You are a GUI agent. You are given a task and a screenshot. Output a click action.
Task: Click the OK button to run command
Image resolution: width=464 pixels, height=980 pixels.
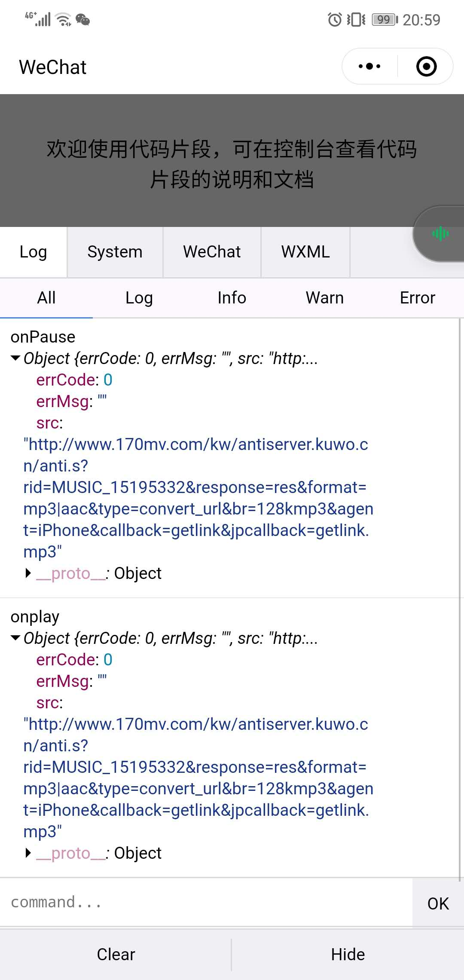pos(438,903)
